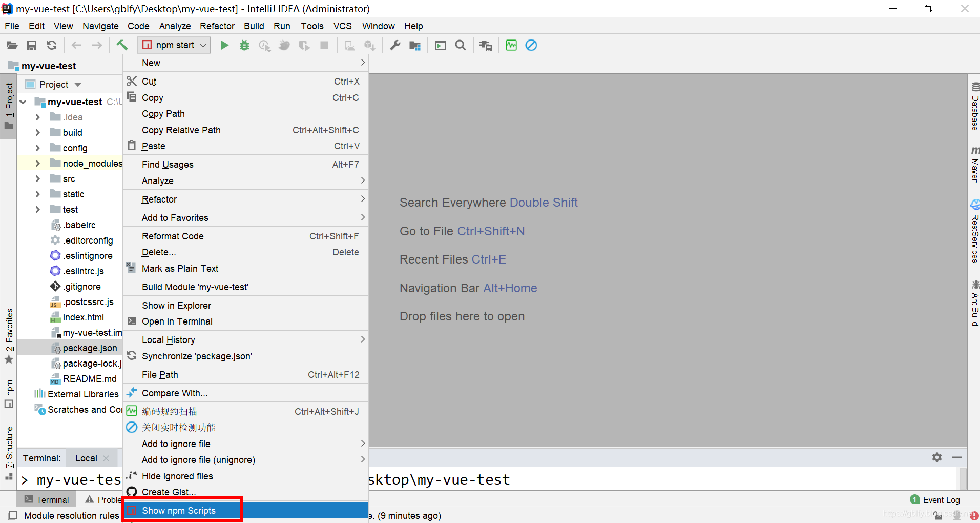Image resolution: width=980 pixels, height=523 pixels.
Task: Select README.md in project tree
Action: pos(90,379)
